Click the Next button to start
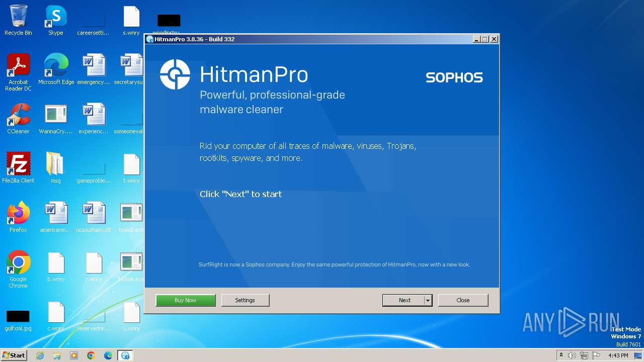644x362 pixels. point(404,300)
